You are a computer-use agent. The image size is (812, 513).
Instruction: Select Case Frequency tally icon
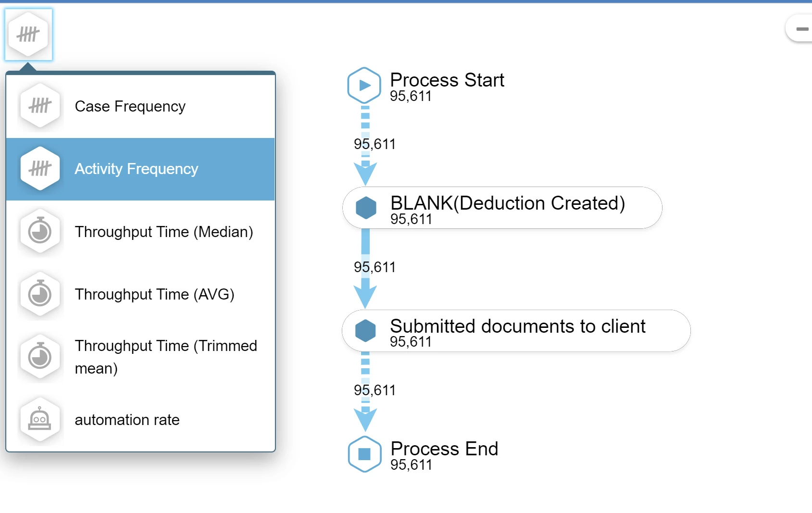coord(40,106)
